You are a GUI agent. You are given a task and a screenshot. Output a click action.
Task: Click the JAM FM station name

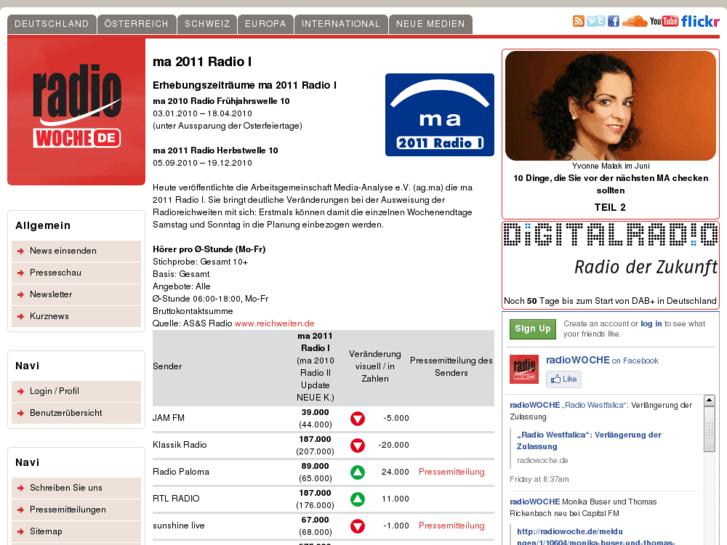(x=169, y=418)
